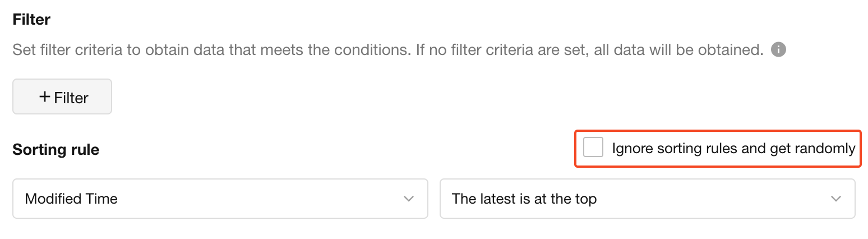The image size is (868, 239).
Task: Click the filter criteria description text
Action: (x=388, y=50)
